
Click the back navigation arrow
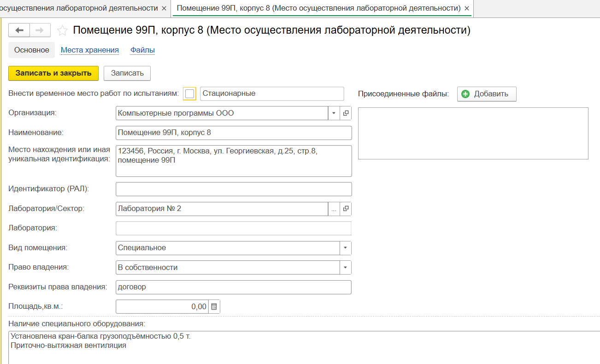19,30
